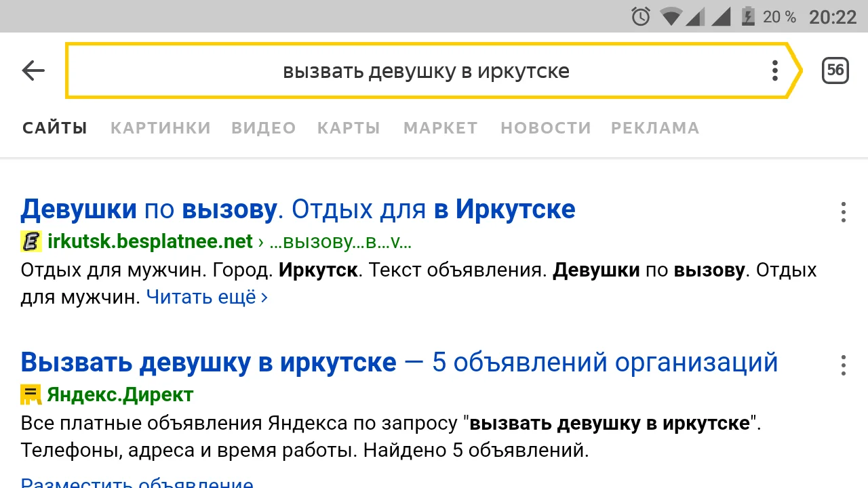The height and width of the screenshot is (488, 868).
Task: Open options menu for the Яндекс.Директ result
Action: (843, 365)
